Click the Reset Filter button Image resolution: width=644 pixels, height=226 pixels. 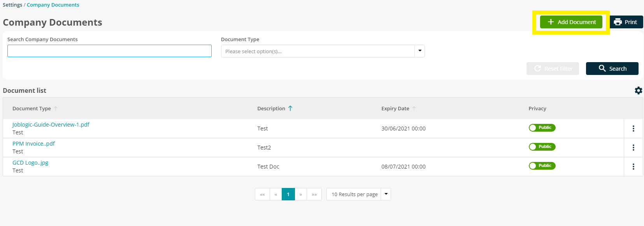tap(553, 68)
